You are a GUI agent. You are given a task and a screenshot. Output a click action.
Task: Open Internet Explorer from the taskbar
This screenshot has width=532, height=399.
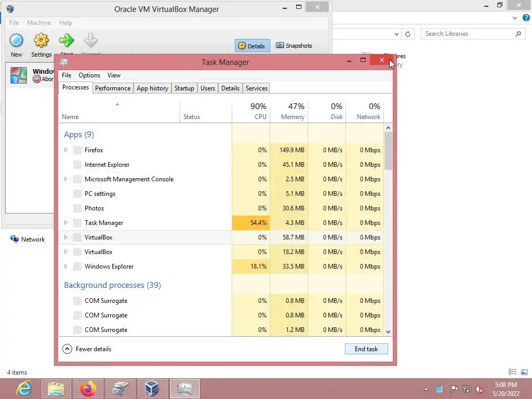(x=24, y=389)
